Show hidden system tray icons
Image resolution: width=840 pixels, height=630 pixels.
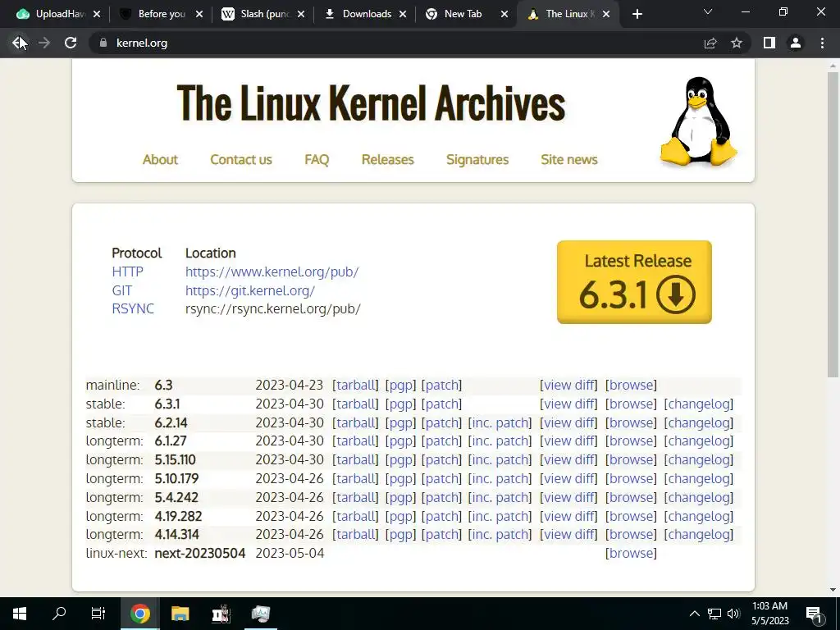pyautogui.click(x=694, y=614)
